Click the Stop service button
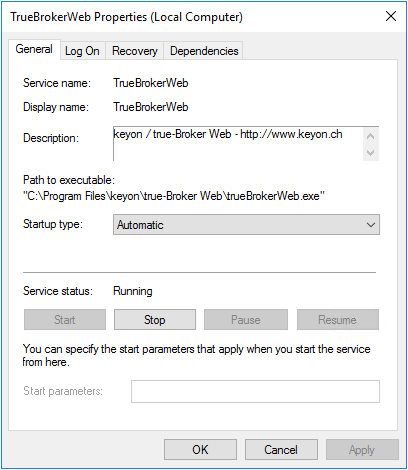This screenshot has height=470, width=408. (x=155, y=320)
